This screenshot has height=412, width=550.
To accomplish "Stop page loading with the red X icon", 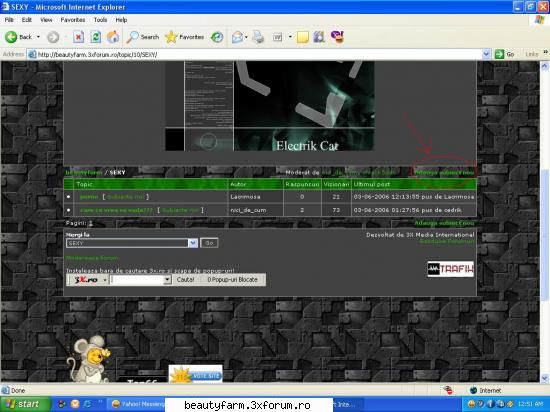I will 78,37.
